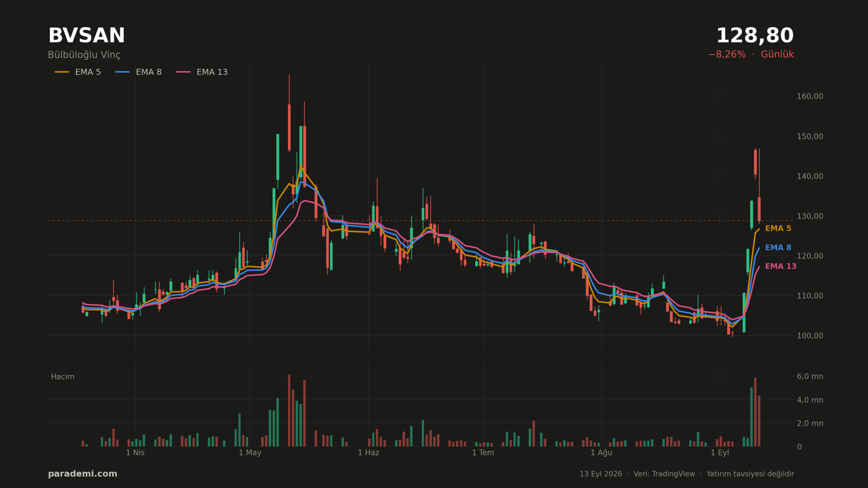
Task: Click the latest red candle at far right
Action: pos(759,209)
